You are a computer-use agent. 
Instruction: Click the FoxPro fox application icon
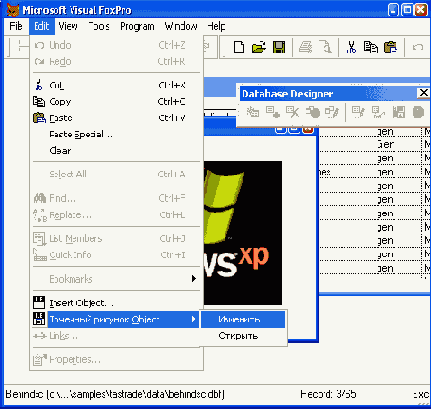click(x=13, y=10)
